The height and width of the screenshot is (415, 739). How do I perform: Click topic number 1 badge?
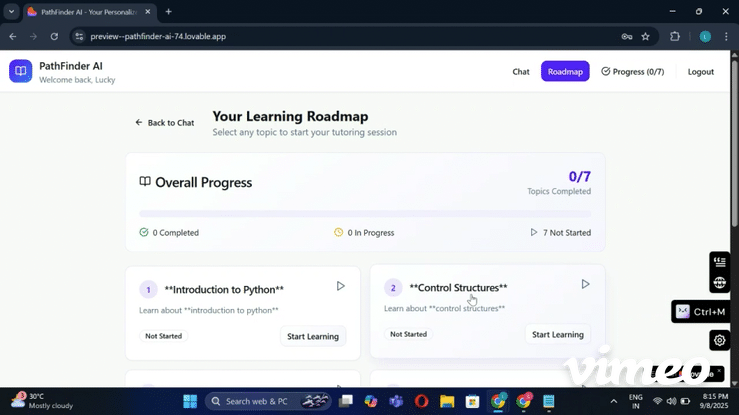pyautogui.click(x=148, y=289)
